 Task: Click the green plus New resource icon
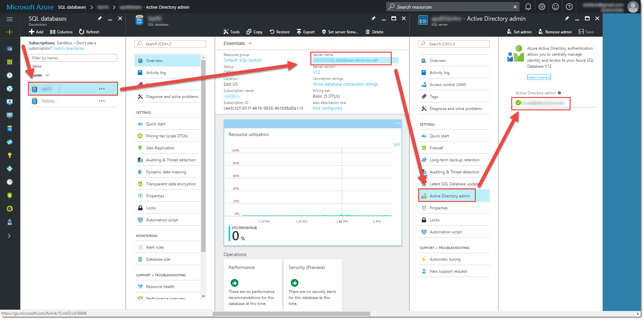(x=10, y=32)
